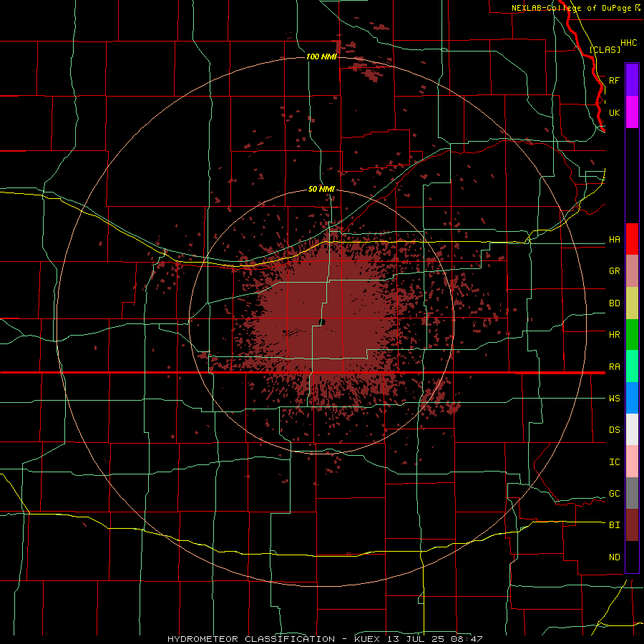Click the IC label beside the legend

point(614,462)
